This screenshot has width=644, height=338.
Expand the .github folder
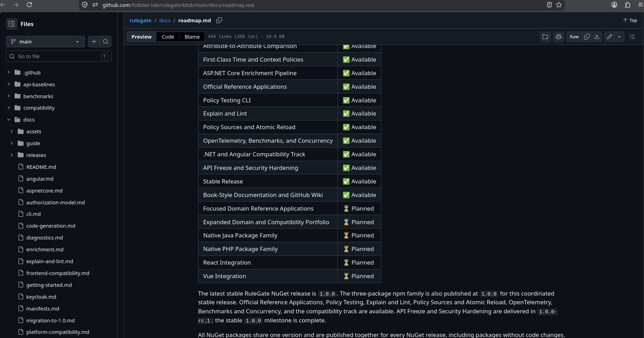pyautogui.click(x=9, y=72)
